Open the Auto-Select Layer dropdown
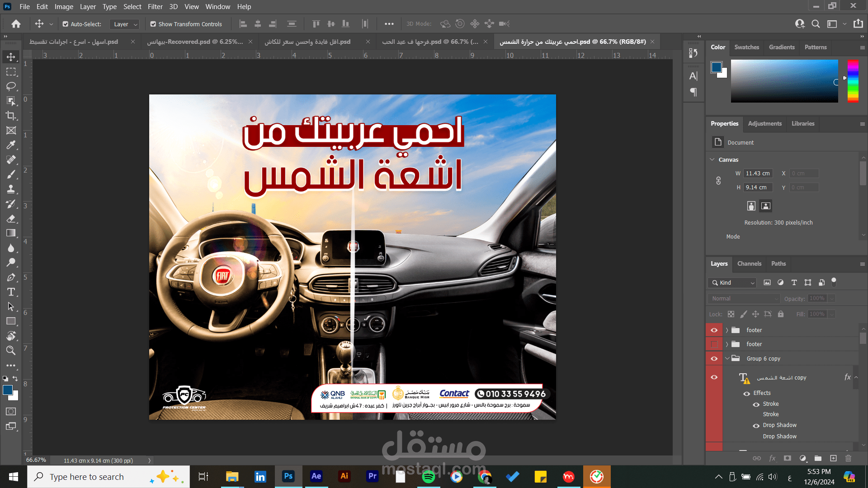868x488 pixels. pyautogui.click(x=125, y=24)
